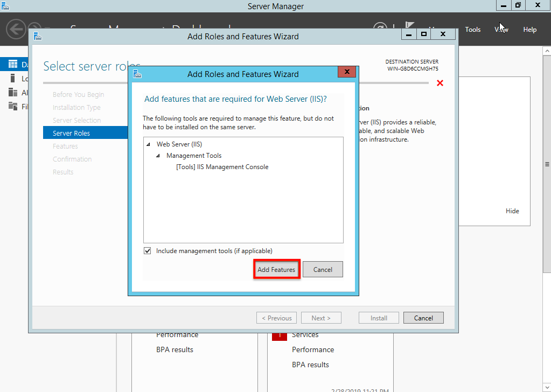
Task: Click the notifications flag icon in Server Manager
Action: [x=409, y=25]
